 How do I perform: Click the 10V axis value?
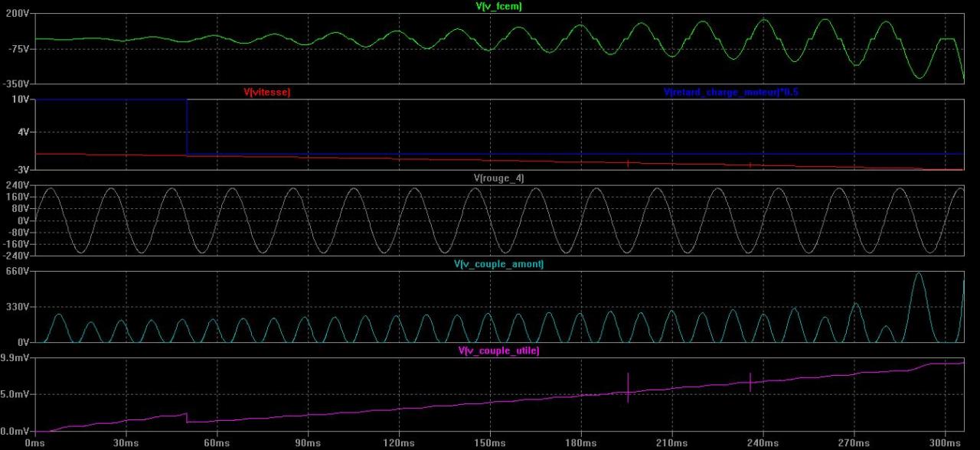click(21, 100)
